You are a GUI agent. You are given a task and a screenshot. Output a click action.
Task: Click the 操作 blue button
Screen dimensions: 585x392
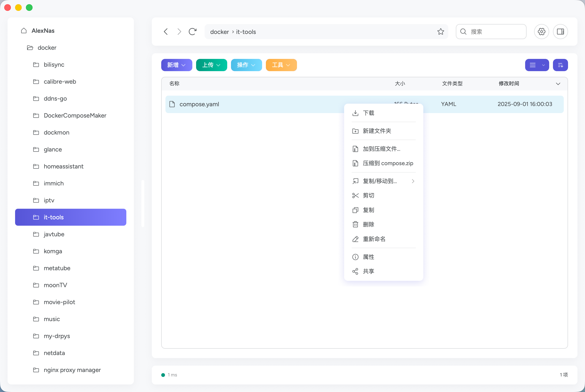pos(246,65)
